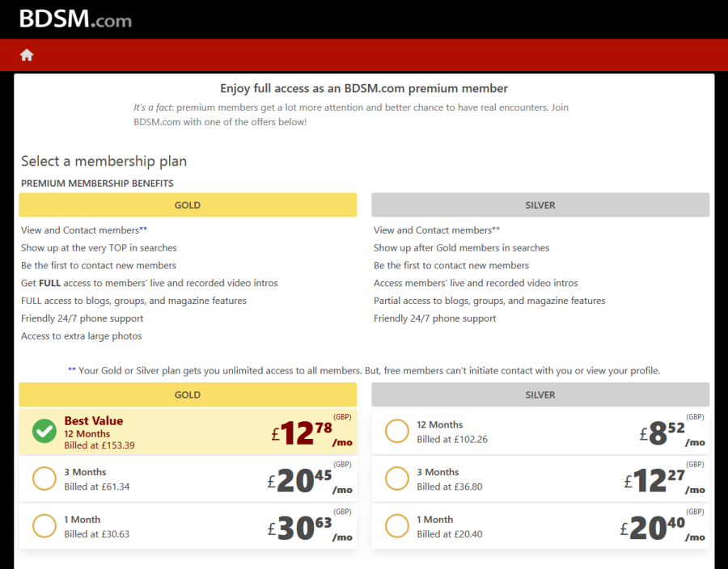The width and height of the screenshot is (728, 569).
Task: Click 'Billed at £30.63' text
Action: (96, 533)
